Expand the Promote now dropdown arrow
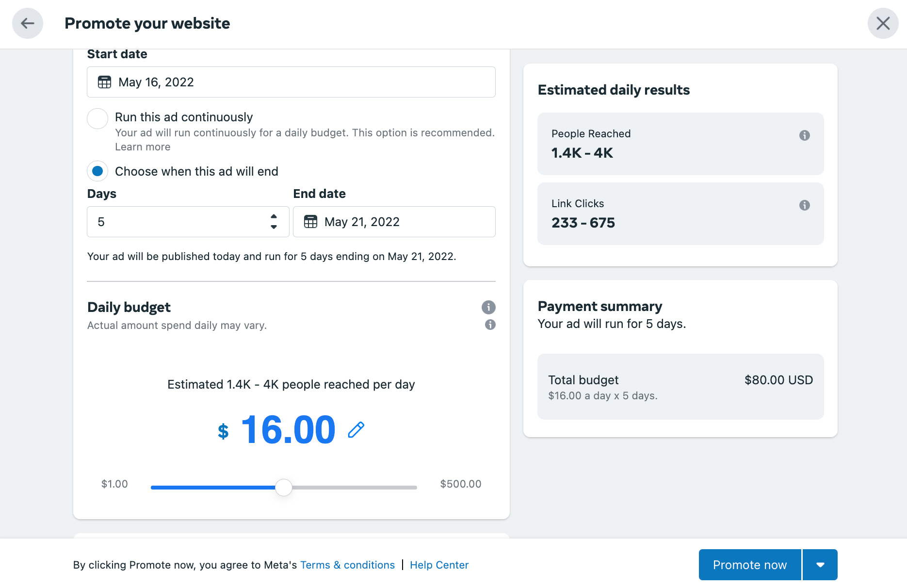 (x=820, y=565)
